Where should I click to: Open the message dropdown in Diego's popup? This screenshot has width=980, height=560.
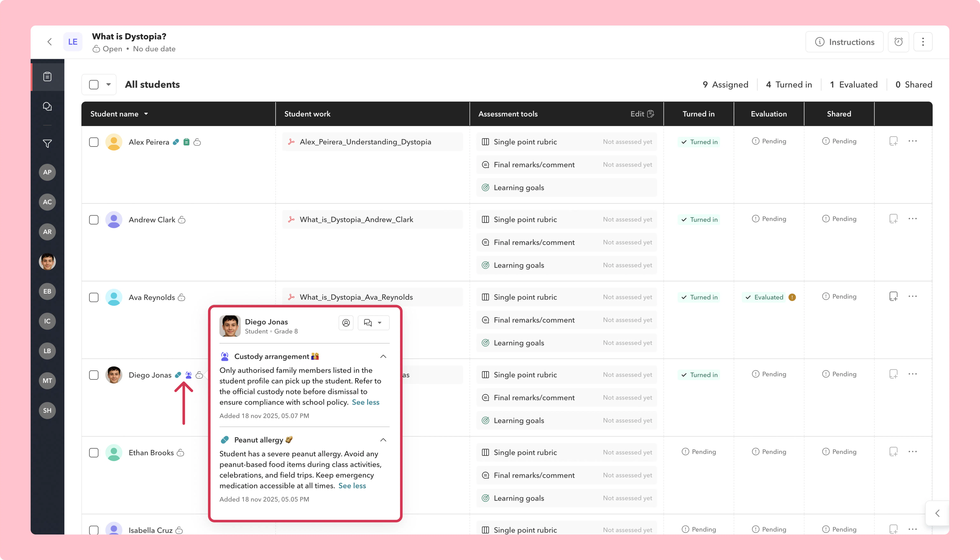coord(373,323)
